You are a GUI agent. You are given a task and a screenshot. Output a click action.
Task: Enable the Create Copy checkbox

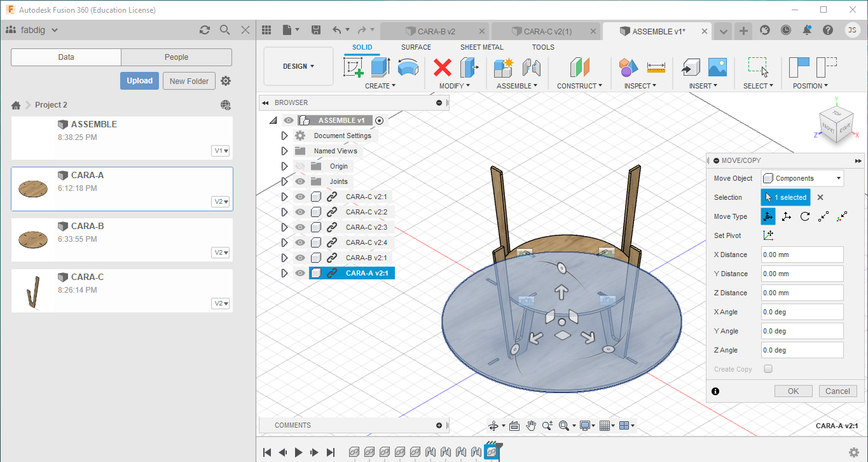click(768, 369)
